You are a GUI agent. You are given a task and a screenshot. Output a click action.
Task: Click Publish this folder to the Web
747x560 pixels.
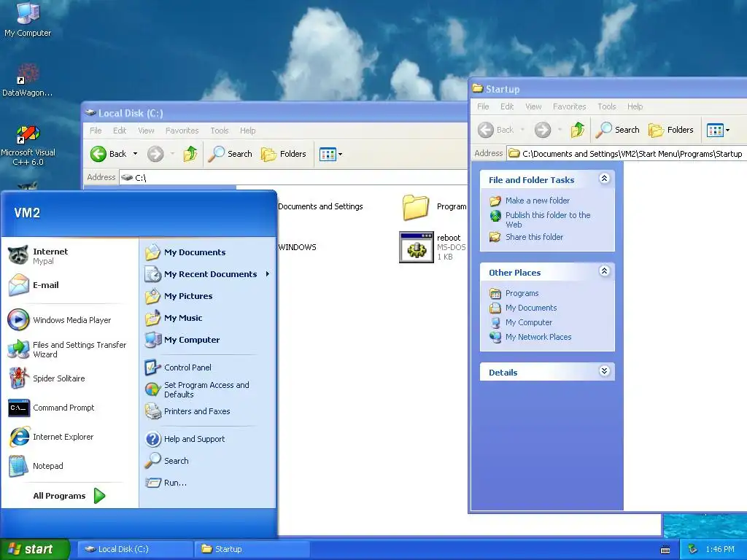(x=548, y=219)
